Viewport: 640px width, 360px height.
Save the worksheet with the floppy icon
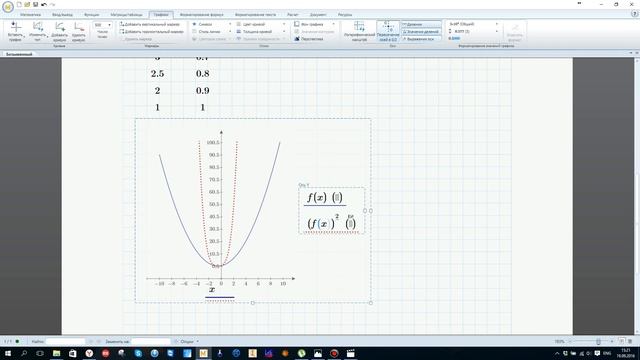[x=36, y=4]
